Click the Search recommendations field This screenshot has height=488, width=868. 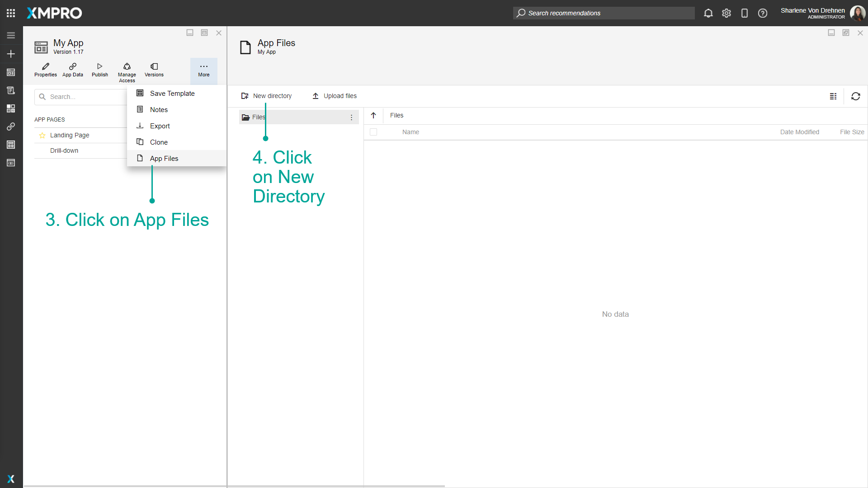coord(604,13)
